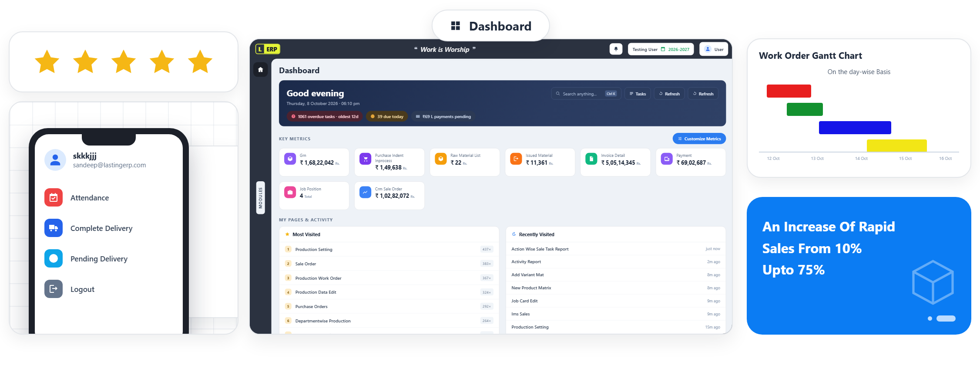Click the Purchase Indent cart icon

click(x=366, y=159)
